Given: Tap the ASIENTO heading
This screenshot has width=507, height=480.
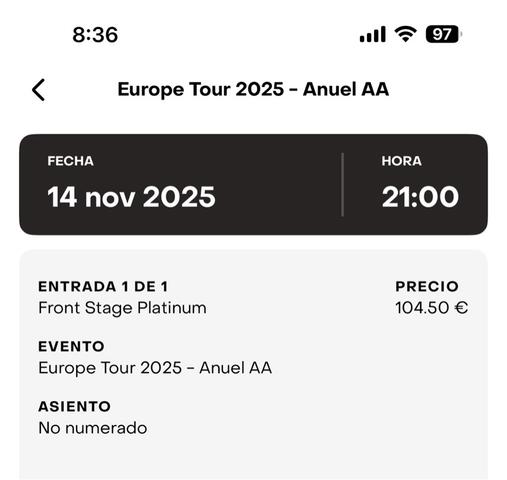Looking at the screenshot, I should pos(74,407).
